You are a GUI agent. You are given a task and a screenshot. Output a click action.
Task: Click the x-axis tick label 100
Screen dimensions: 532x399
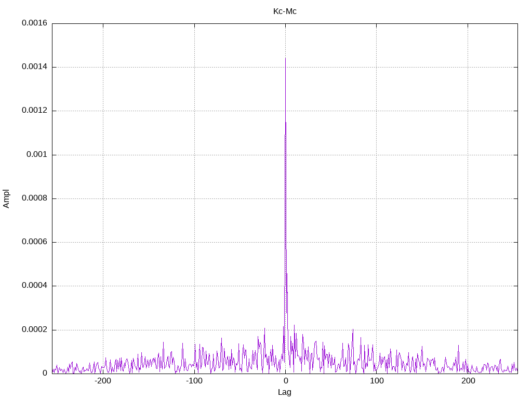[x=377, y=381]
